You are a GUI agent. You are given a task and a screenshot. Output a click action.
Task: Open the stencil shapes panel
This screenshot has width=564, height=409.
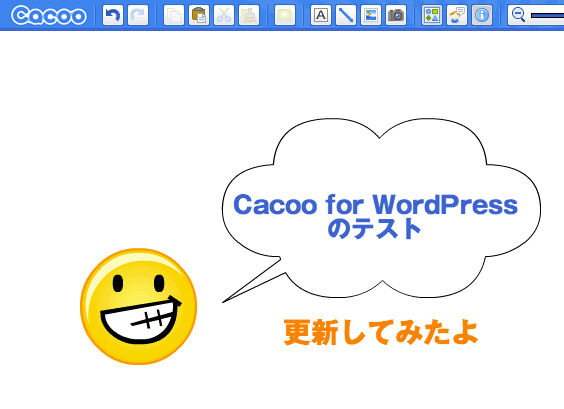click(x=432, y=15)
